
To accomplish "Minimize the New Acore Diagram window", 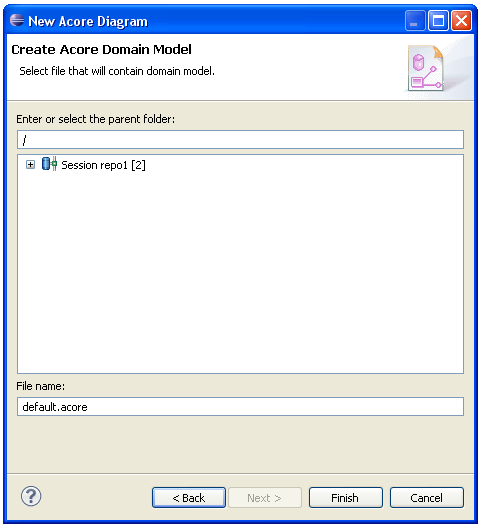I will pyautogui.click(x=414, y=21).
